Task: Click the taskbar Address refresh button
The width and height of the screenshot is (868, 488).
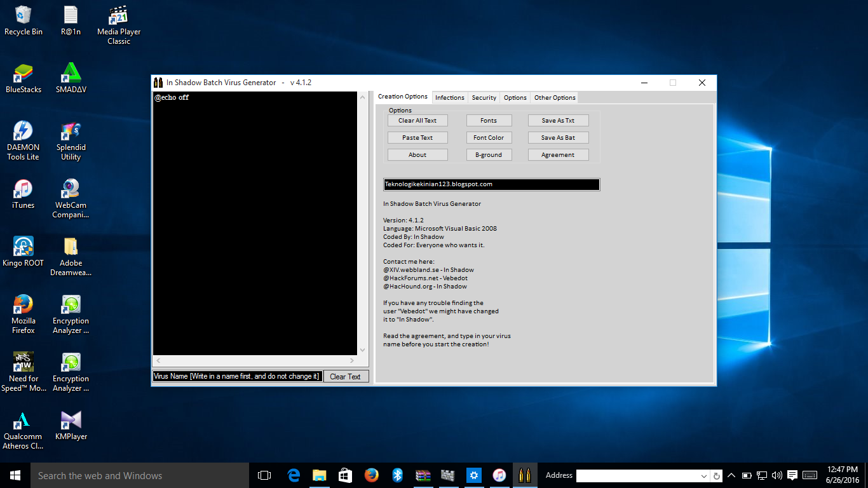Action: click(x=717, y=476)
